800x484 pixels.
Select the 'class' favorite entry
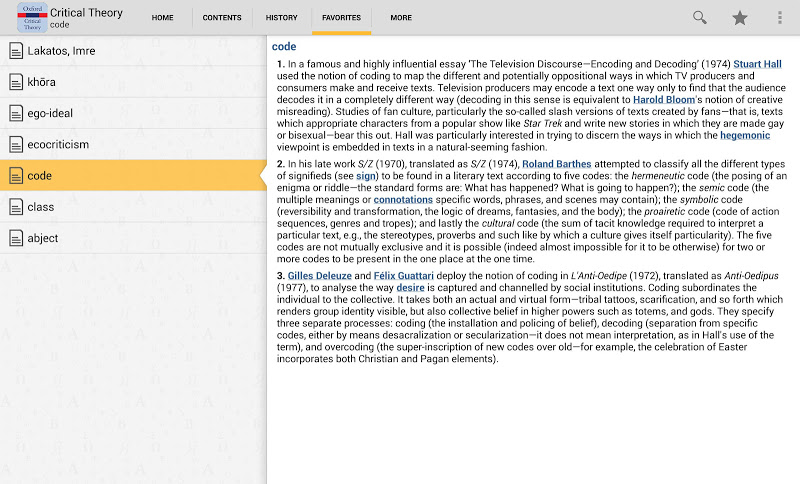(133, 207)
